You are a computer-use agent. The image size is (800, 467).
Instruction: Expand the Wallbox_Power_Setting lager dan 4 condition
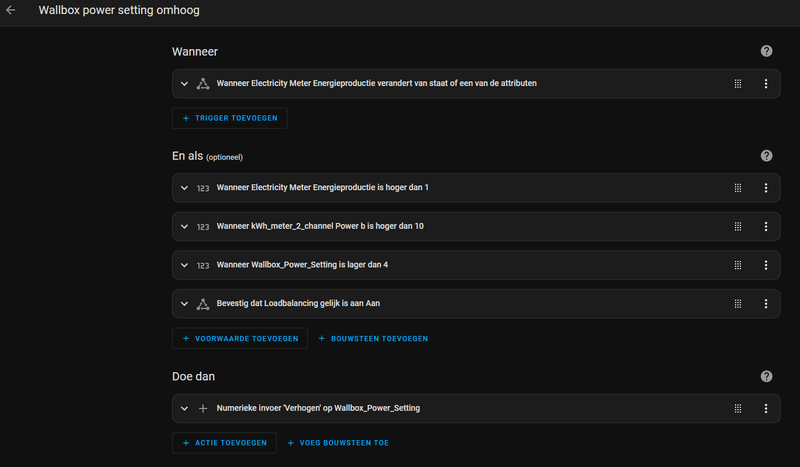(184, 265)
